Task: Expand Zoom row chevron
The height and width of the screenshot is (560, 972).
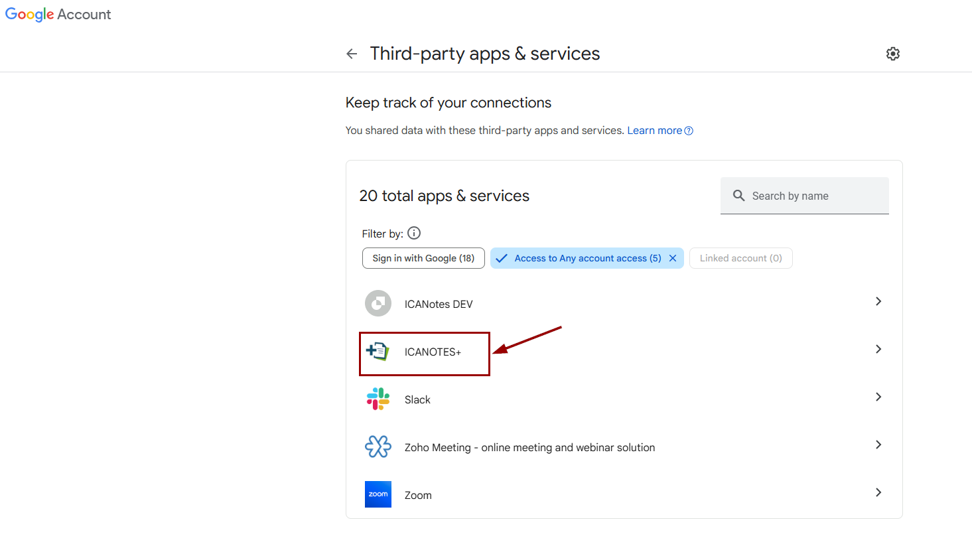Action: coord(878,492)
